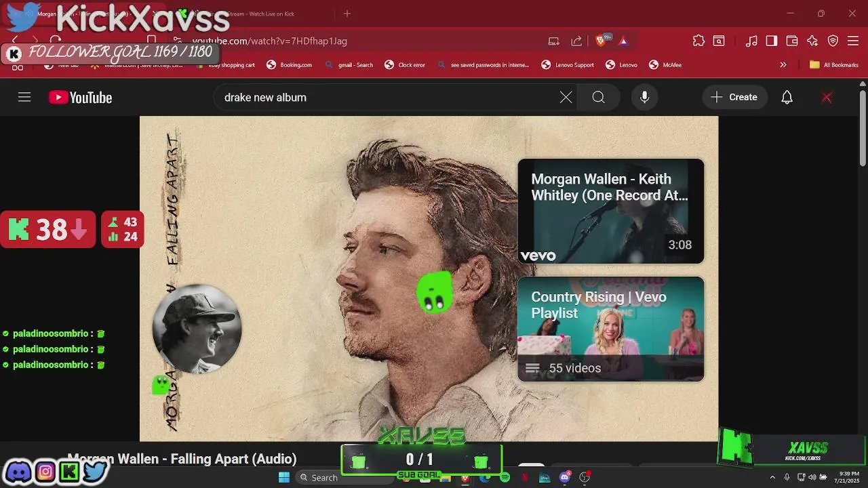Open Ebay shopping cart bookmark
The image size is (868, 488).
click(226, 65)
